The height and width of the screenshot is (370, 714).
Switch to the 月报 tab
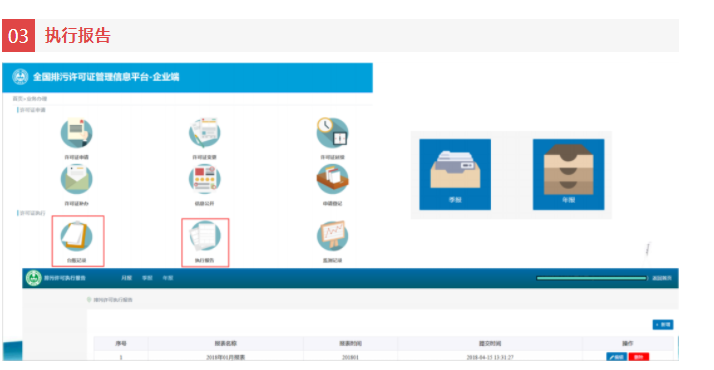126,278
